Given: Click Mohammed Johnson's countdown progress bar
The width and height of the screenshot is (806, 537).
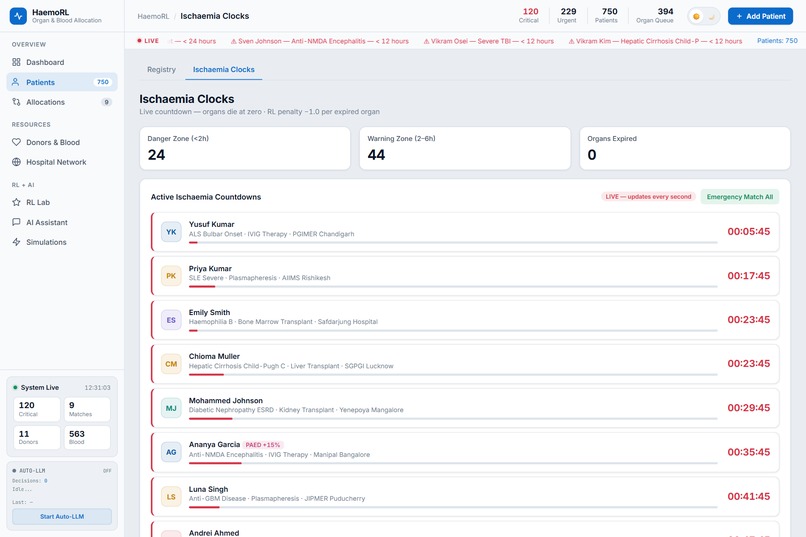Looking at the screenshot, I should point(453,419).
